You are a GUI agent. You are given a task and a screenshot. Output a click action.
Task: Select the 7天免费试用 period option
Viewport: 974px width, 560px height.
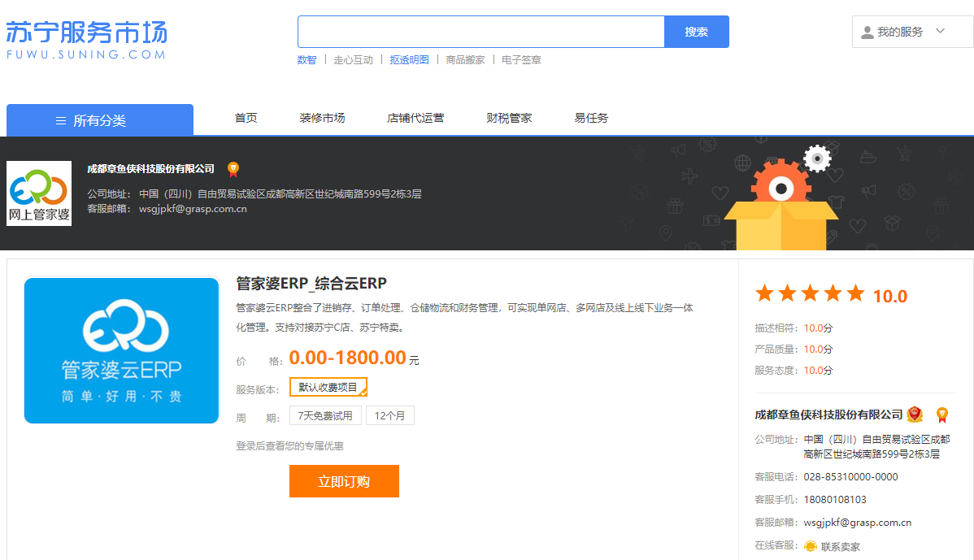tap(325, 415)
